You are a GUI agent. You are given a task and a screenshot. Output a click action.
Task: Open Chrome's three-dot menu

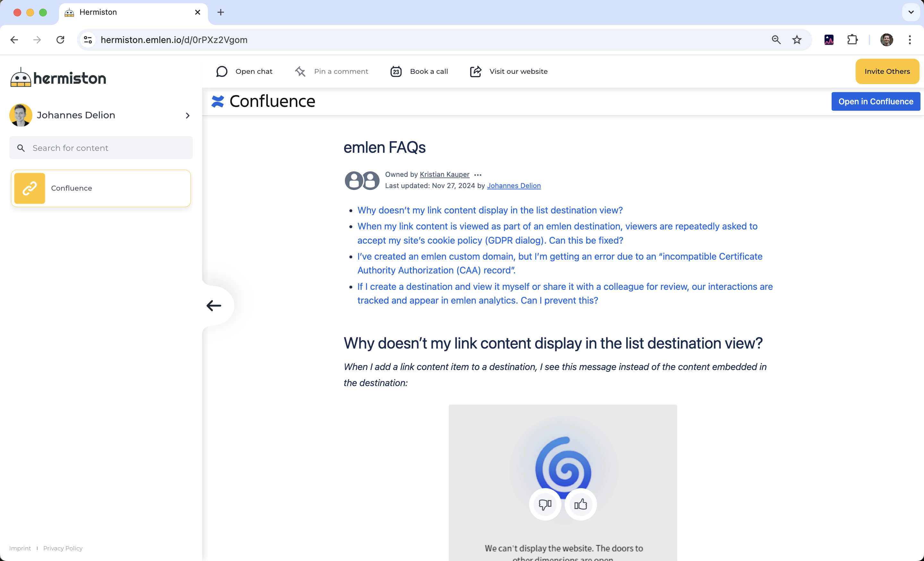(x=909, y=40)
